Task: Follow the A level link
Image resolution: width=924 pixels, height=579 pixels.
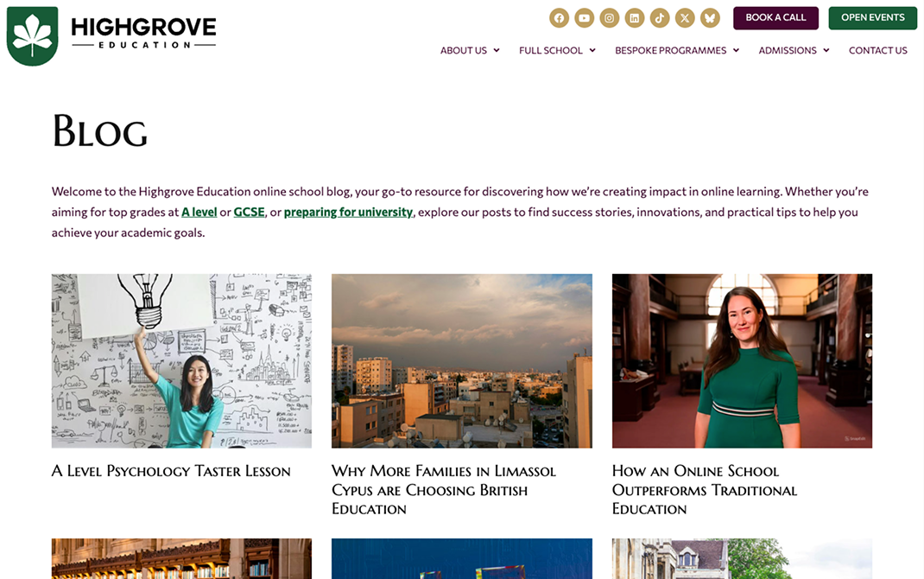Action: click(199, 213)
